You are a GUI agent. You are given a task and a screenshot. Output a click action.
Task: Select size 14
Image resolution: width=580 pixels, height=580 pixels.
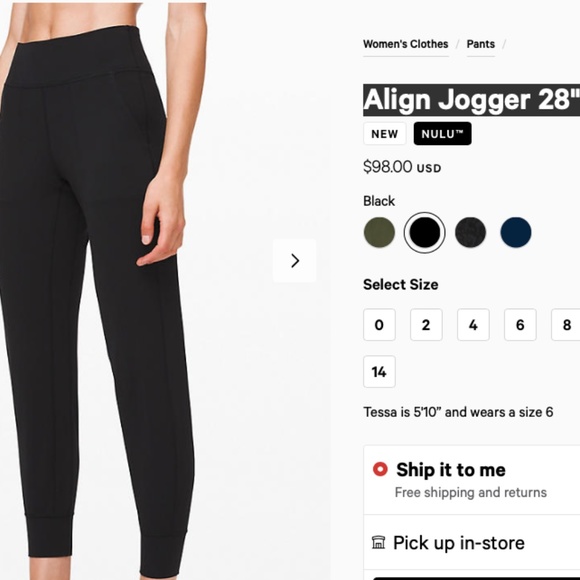click(x=379, y=371)
